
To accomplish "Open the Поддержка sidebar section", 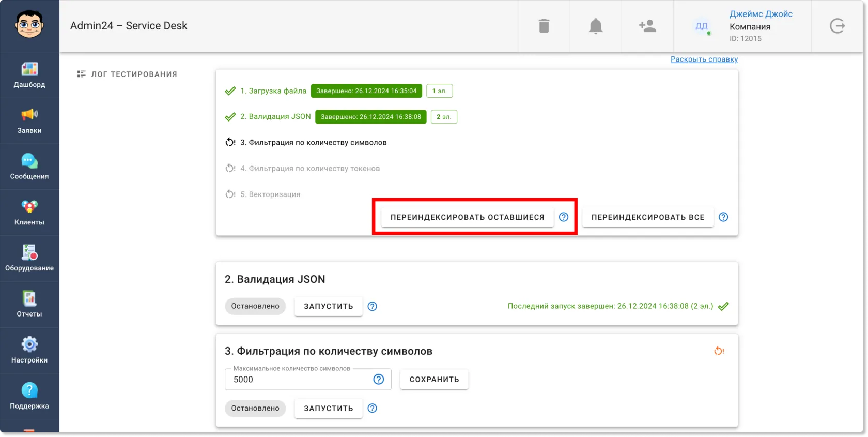I will click(29, 397).
